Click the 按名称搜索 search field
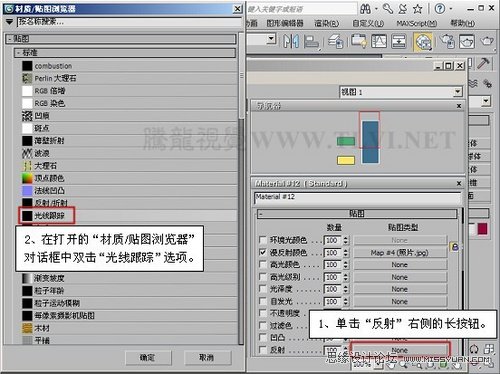The height and width of the screenshot is (374, 500). (129, 22)
